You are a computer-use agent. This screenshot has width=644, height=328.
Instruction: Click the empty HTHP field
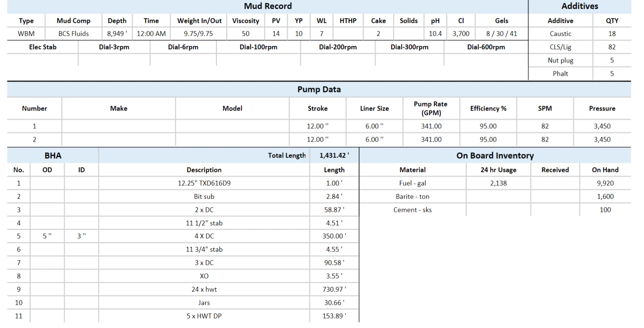348,34
